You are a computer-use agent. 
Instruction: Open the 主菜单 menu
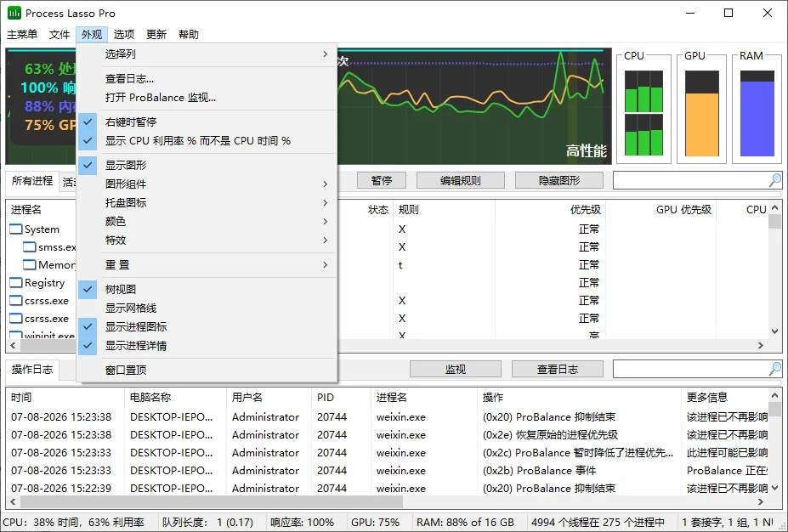coord(22,34)
